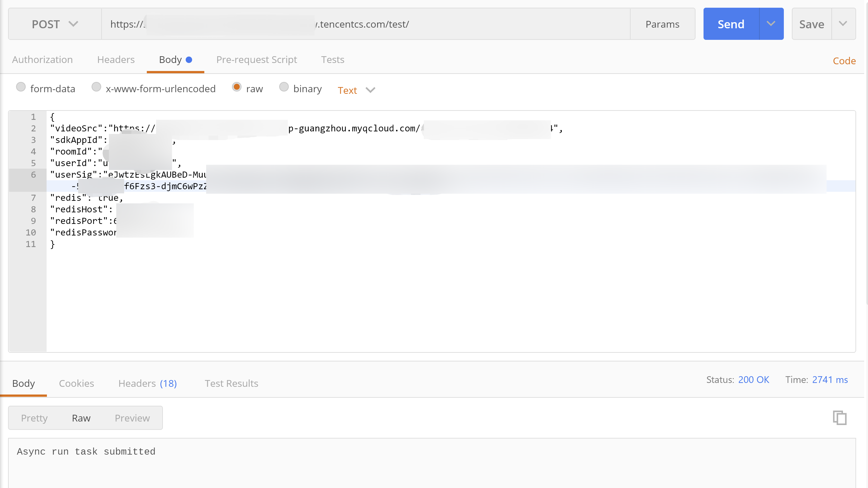Select the request Body tab

pos(175,60)
